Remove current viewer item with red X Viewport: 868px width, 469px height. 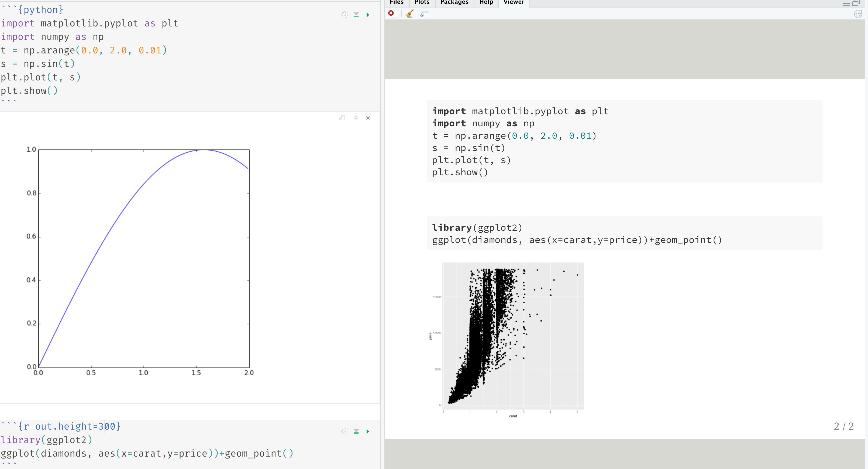pyautogui.click(x=391, y=13)
